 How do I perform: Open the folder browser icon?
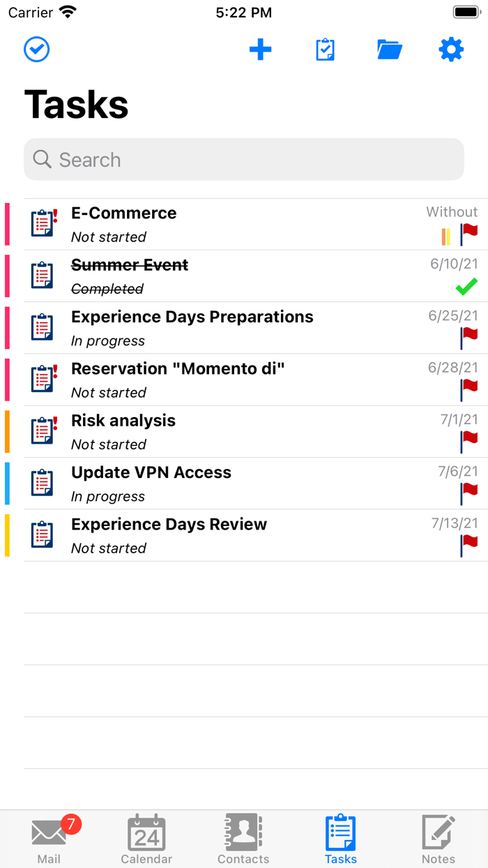click(390, 50)
